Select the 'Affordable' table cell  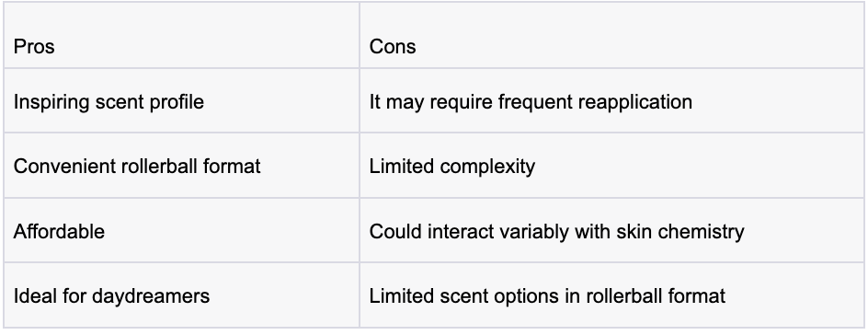pyautogui.click(x=181, y=230)
